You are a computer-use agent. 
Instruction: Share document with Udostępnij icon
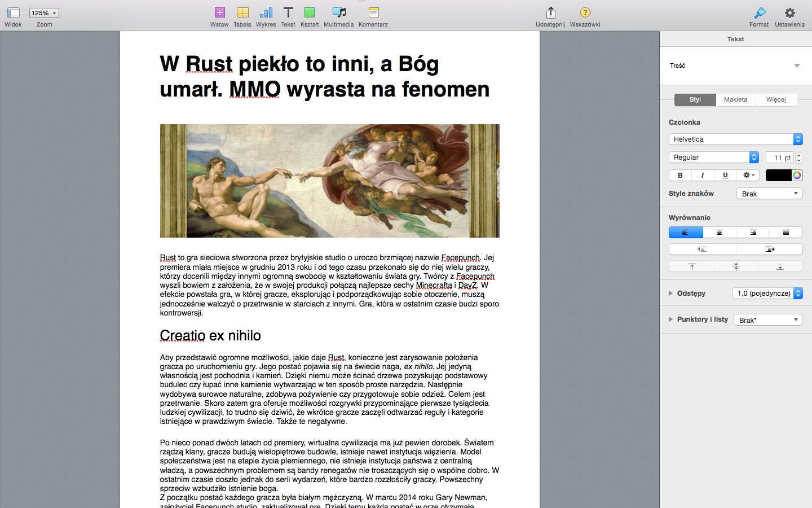click(x=551, y=12)
